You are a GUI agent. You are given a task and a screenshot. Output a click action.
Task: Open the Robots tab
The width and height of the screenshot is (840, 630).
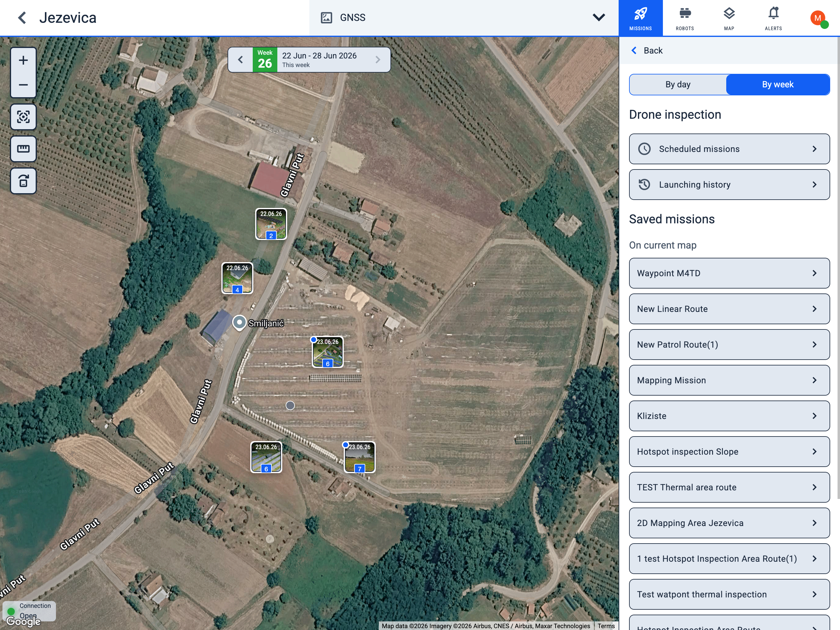click(685, 18)
